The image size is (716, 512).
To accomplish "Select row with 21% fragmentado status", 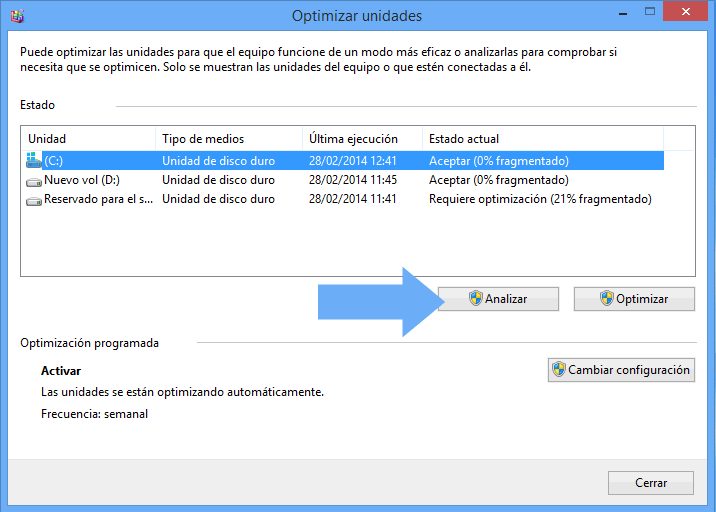I will 540,199.
